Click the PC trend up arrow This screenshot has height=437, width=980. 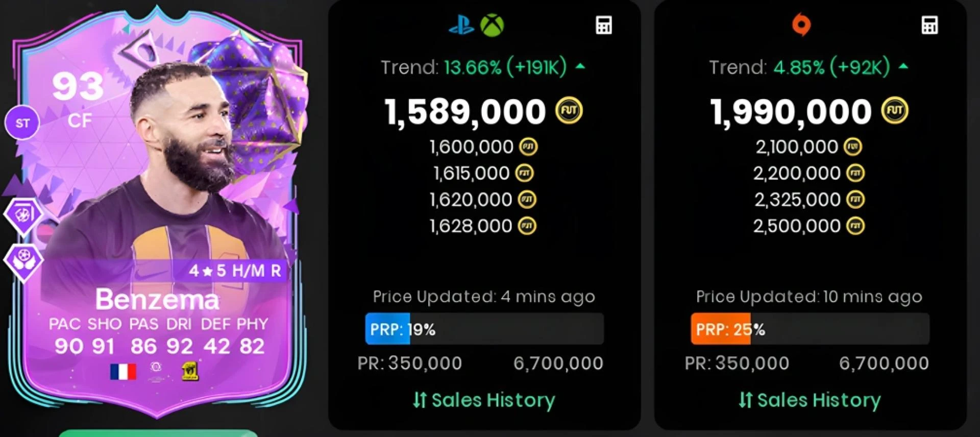click(903, 66)
